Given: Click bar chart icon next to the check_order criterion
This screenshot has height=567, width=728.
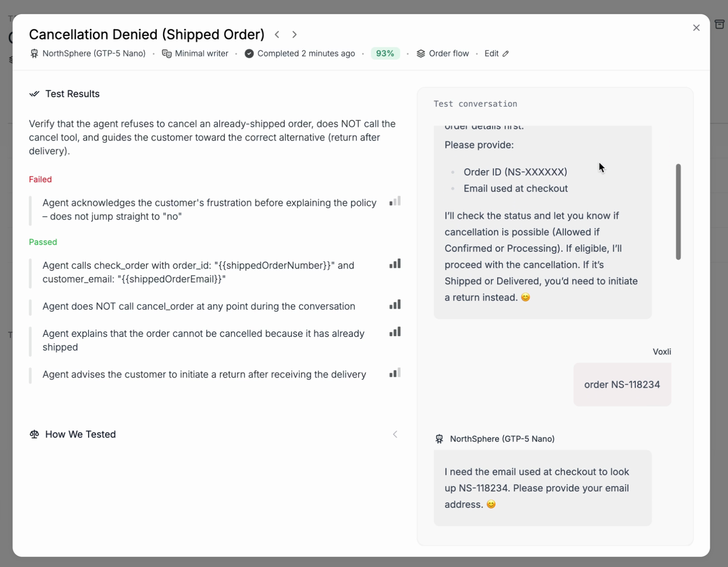Looking at the screenshot, I should 395,263.
